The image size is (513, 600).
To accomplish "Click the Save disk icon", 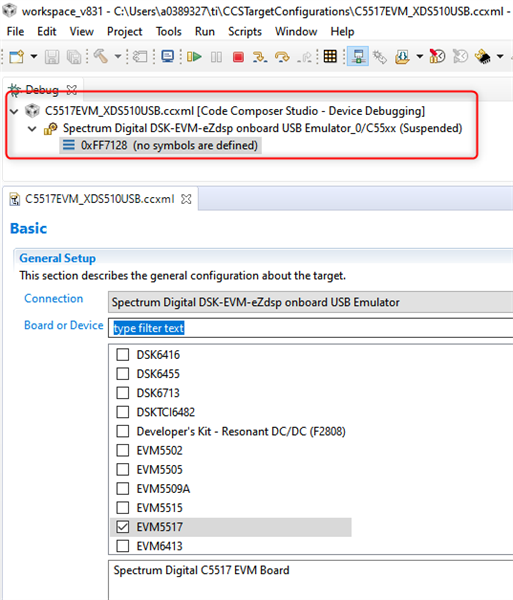I will [52, 57].
